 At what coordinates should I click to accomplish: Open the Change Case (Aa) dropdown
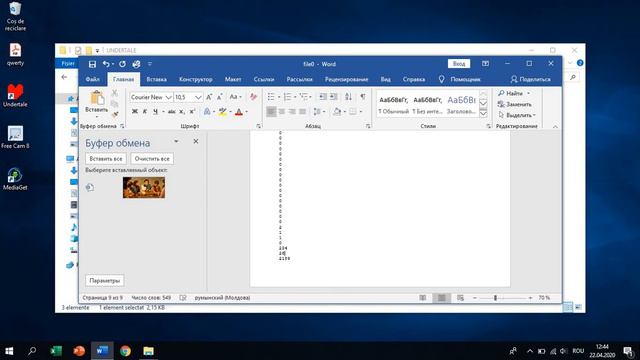[x=235, y=97]
